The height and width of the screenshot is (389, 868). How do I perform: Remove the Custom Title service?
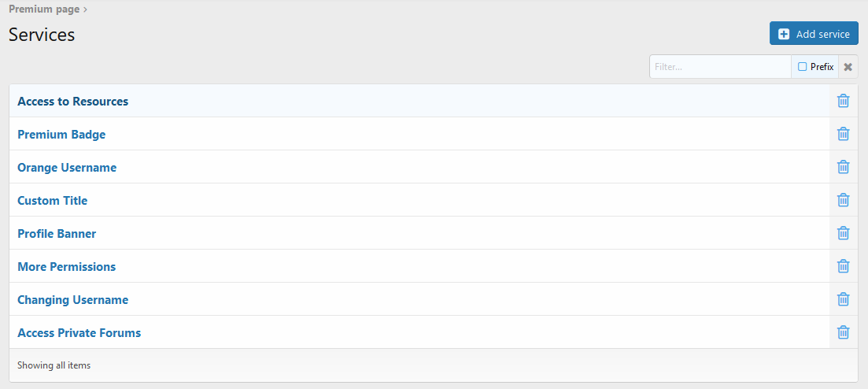(843, 200)
